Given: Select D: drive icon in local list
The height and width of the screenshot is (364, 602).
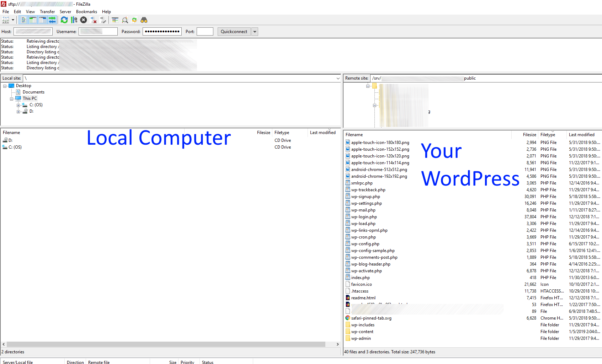Looking at the screenshot, I should (5, 140).
